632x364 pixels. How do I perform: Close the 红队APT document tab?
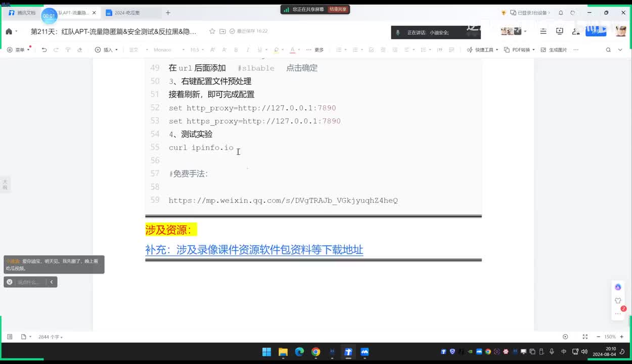[94, 13]
